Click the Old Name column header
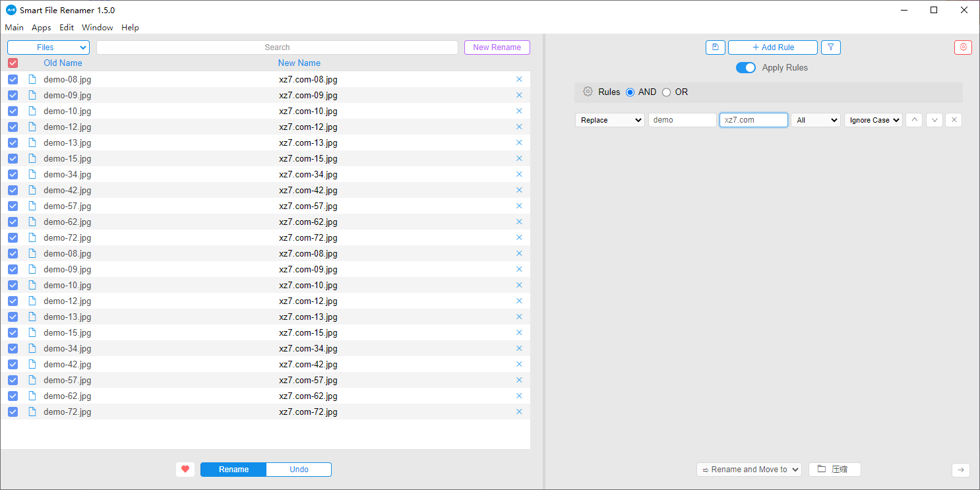The image size is (980, 490). click(63, 63)
